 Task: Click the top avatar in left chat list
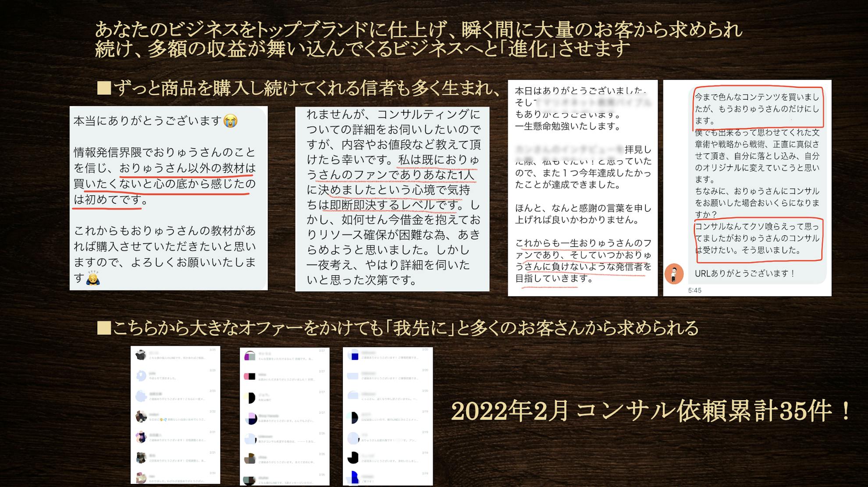pos(141,355)
